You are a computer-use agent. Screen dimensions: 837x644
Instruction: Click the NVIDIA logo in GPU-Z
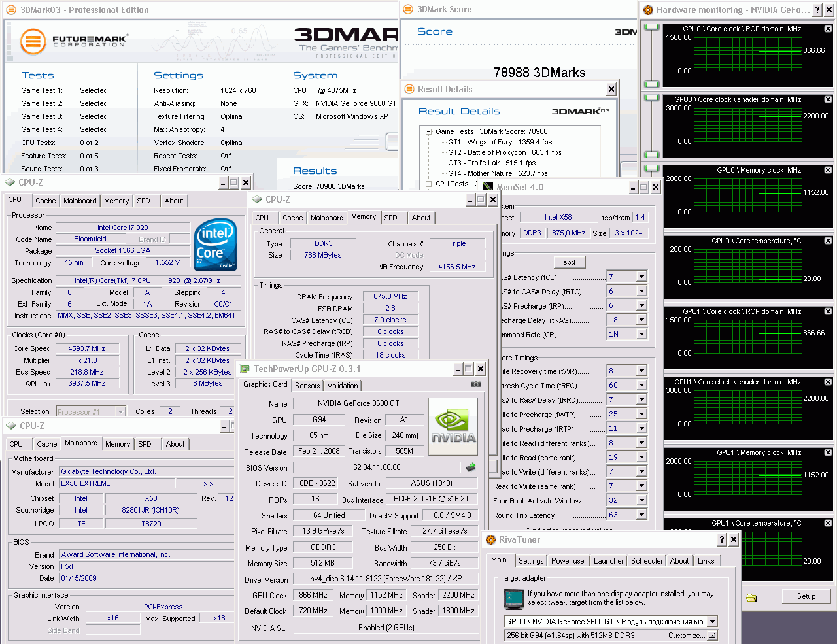[453, 426]
